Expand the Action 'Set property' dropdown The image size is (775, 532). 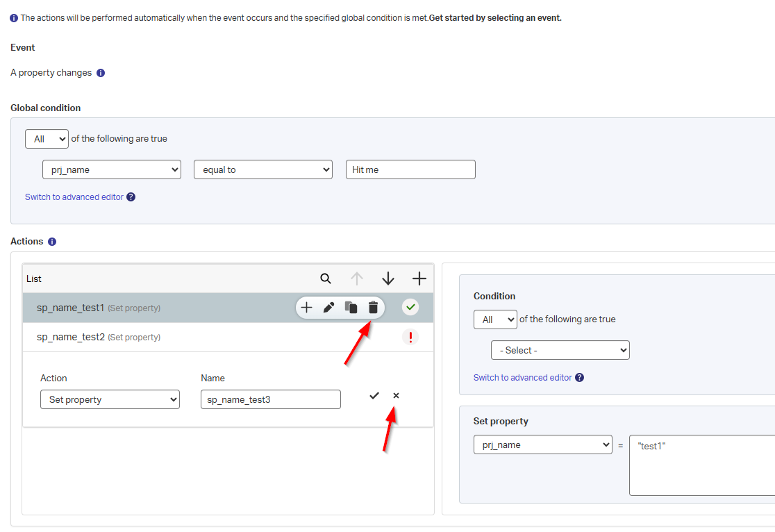coord(110,399)
